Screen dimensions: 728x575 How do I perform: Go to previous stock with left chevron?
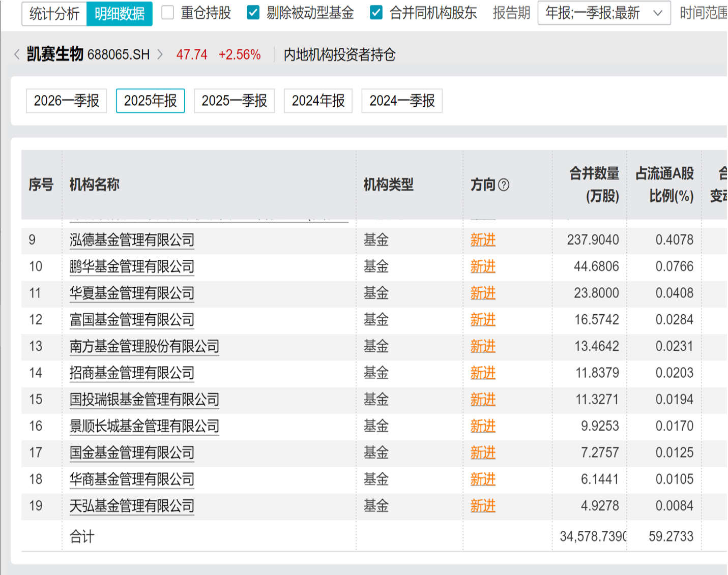click(x=17, y=54)
